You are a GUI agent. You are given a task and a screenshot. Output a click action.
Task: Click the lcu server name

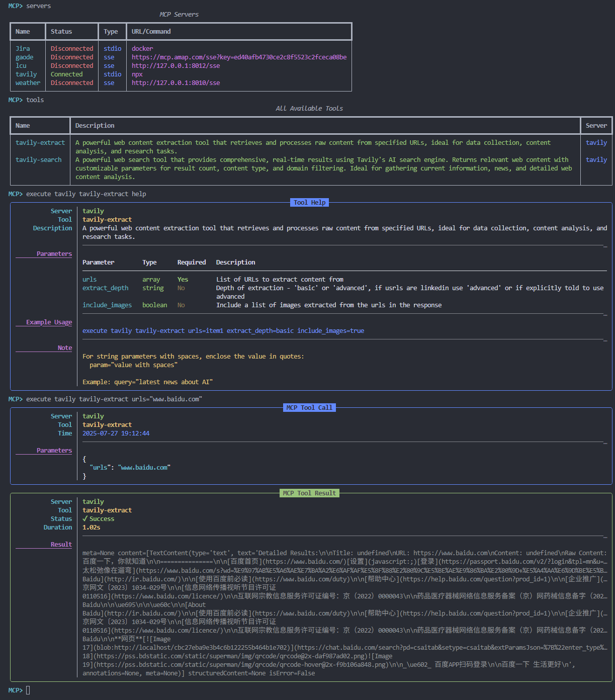click(21, 66)
